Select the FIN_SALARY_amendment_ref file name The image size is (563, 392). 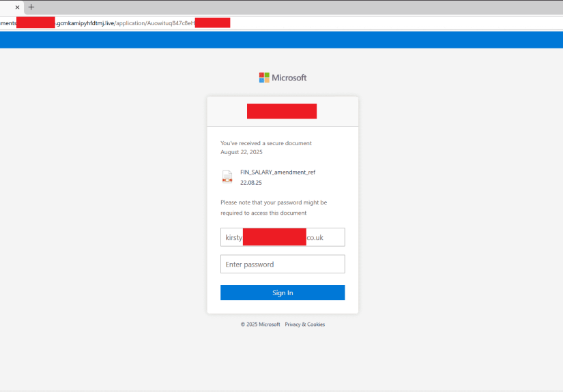(278, 172)
